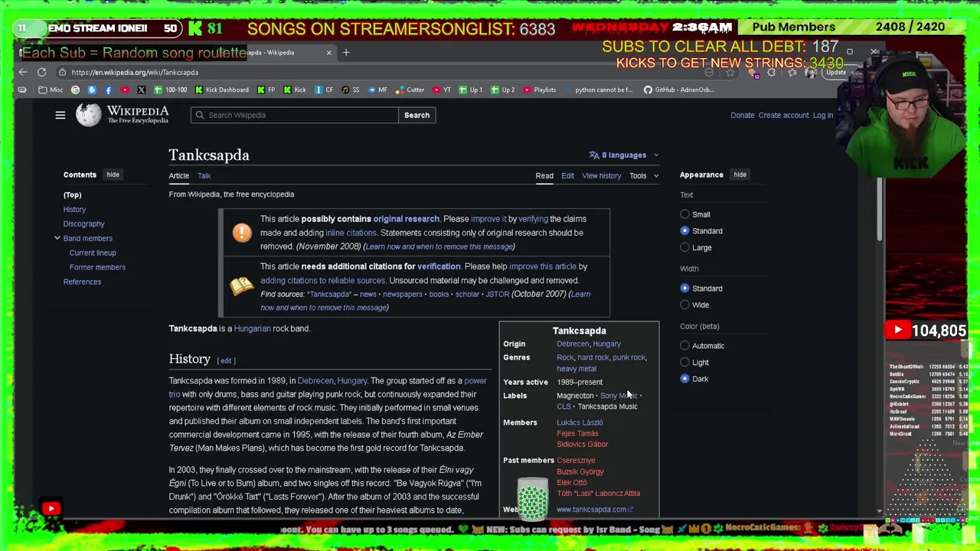Viewport: 980px width, 551px height.
Task: Click the Wikipedia globe logo
Action: [x=88, y=115]
